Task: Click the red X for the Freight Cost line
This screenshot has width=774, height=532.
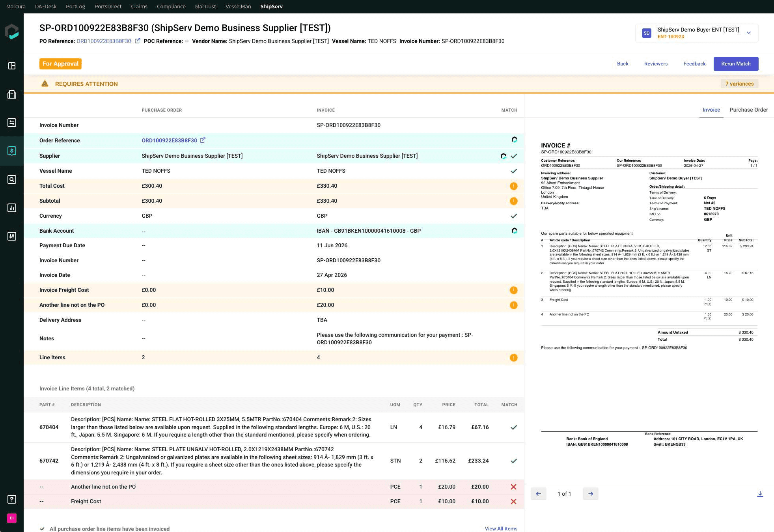Action: [x=513, y=502]
